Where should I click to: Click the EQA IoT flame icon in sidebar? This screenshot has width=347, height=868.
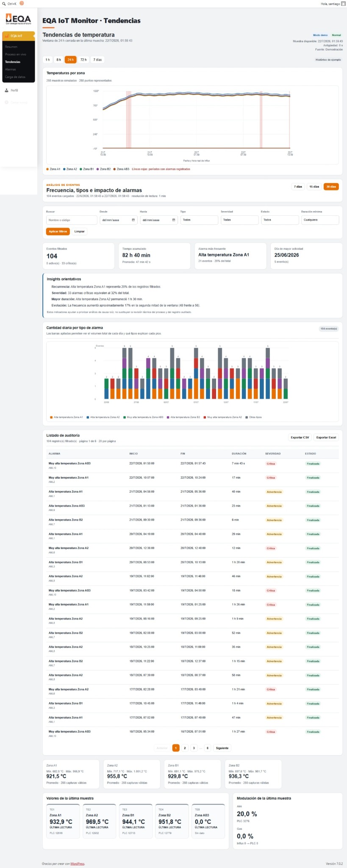7,36
